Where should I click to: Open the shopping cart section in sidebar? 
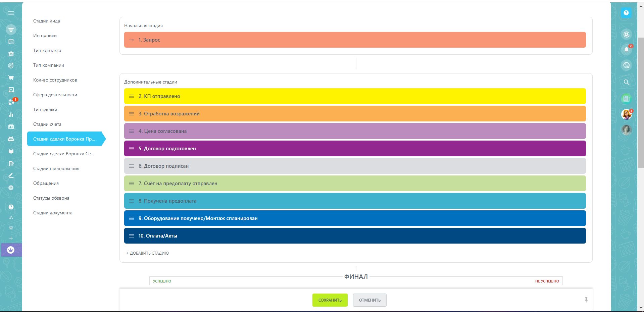coord(11,78)
